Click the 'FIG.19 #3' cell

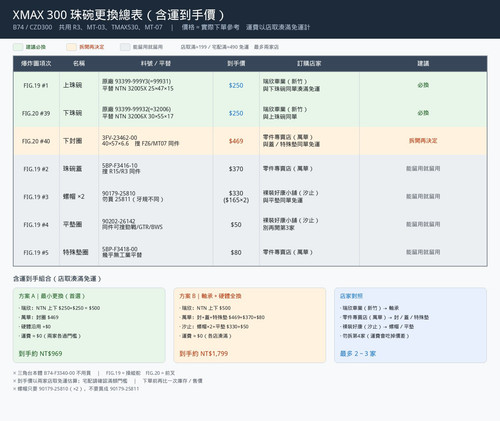[x=36, y=197]
